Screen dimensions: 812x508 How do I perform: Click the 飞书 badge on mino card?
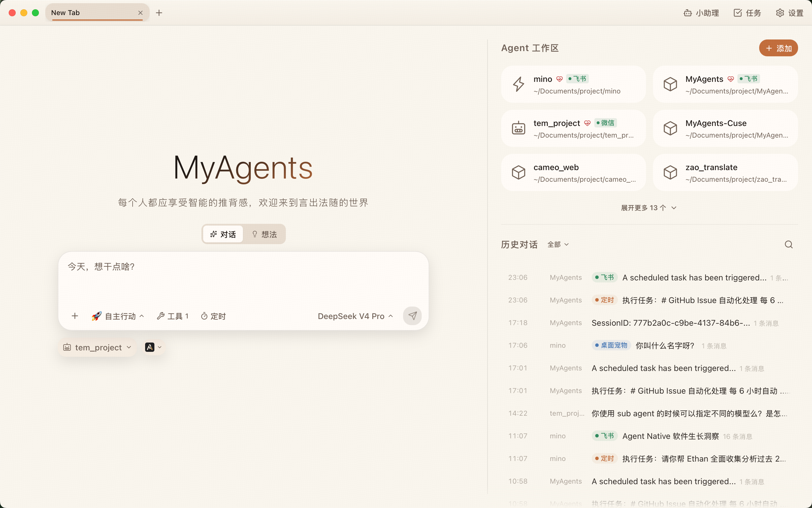point(578,79)
